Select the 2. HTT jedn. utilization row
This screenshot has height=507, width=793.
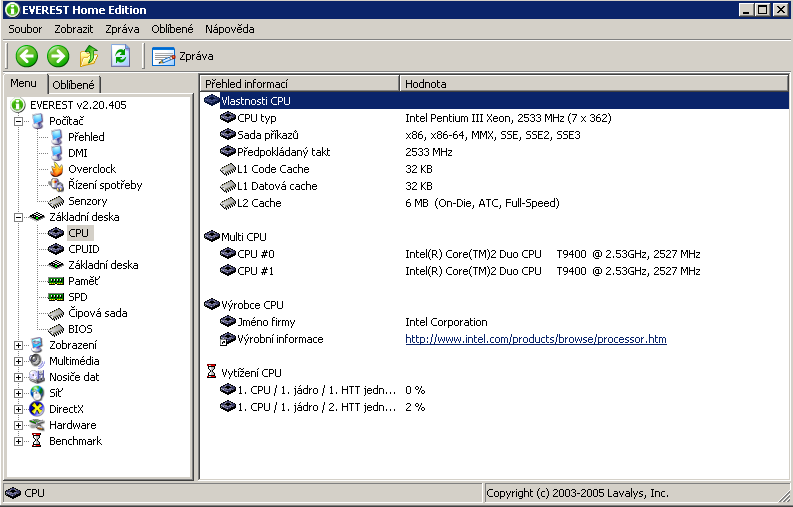click(495, 407)
